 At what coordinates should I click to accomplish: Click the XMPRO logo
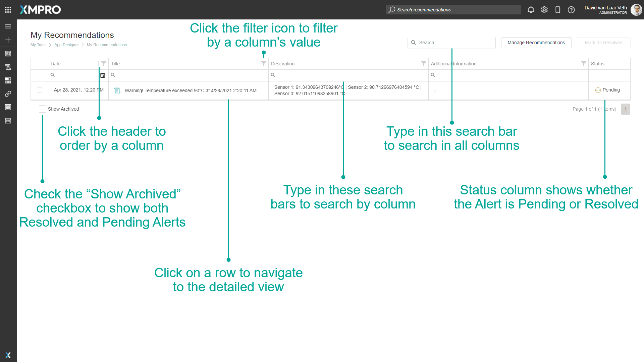(x=40, y=10)
